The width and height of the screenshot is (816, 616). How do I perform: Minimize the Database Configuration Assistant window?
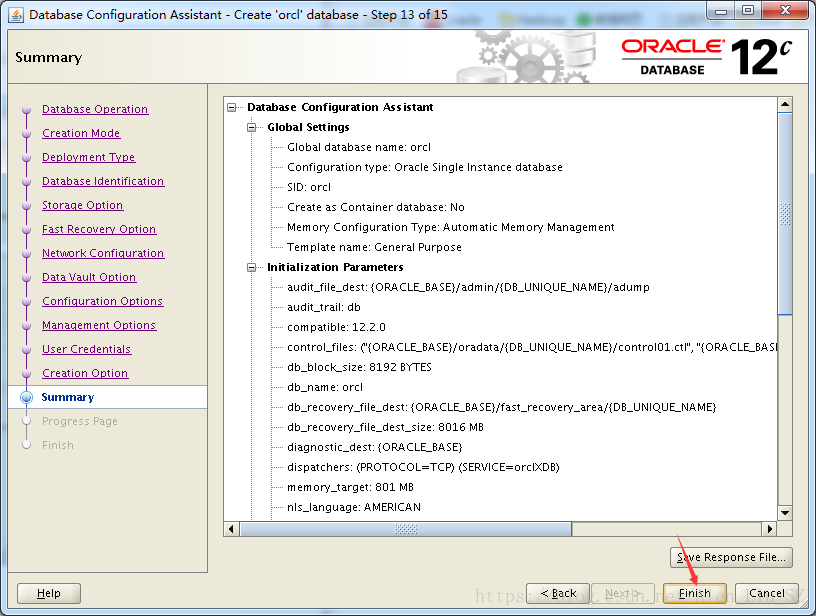tap(721, 10)
